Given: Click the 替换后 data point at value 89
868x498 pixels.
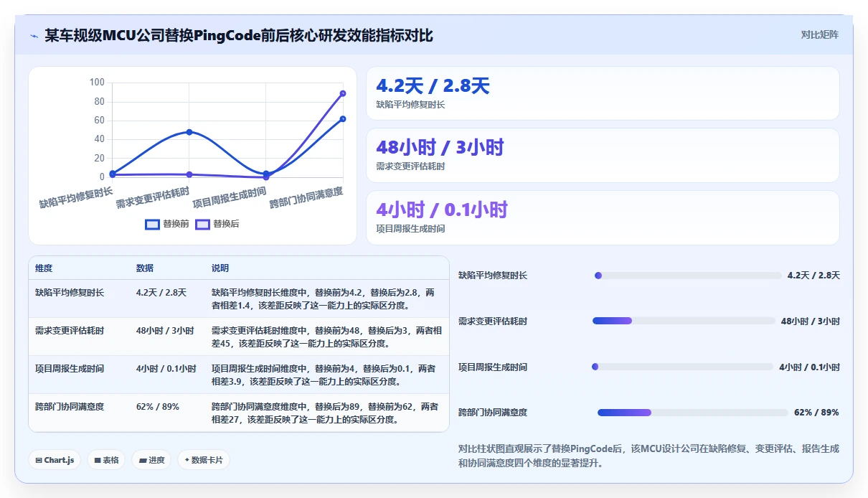Looking at the screenshot, I should point(343,93).
